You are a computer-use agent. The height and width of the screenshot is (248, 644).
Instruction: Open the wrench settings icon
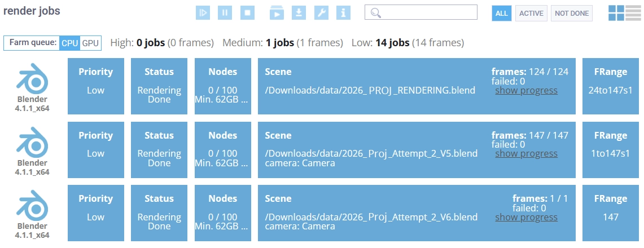321,13
